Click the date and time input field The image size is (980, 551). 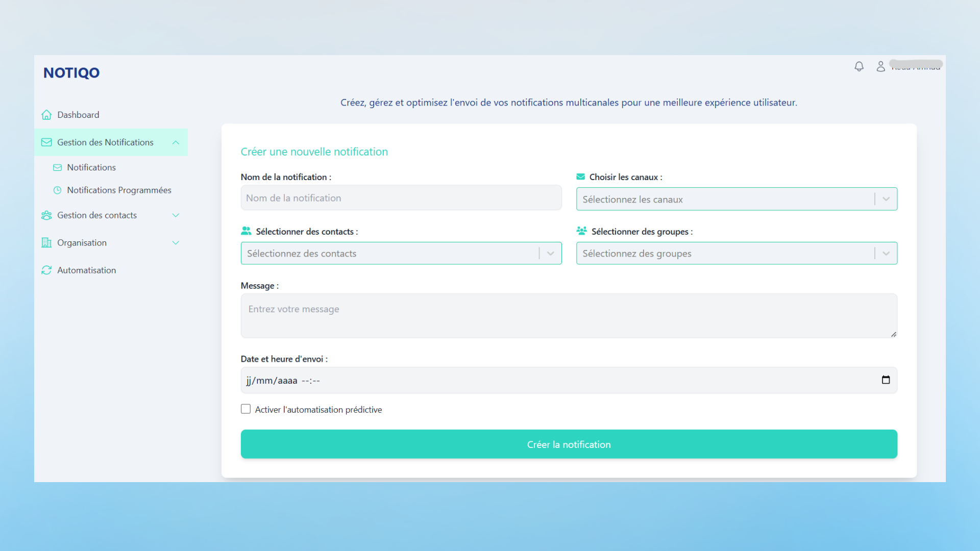point(569,380)
